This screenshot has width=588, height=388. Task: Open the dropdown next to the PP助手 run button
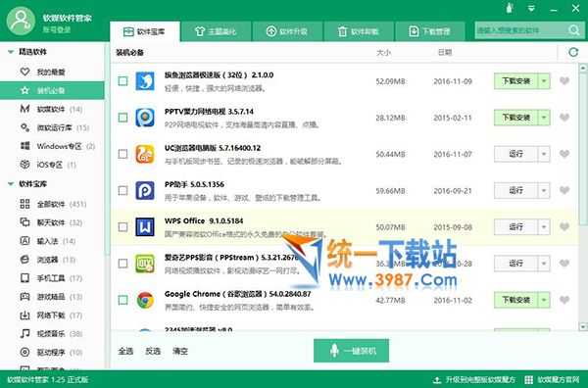544,190
